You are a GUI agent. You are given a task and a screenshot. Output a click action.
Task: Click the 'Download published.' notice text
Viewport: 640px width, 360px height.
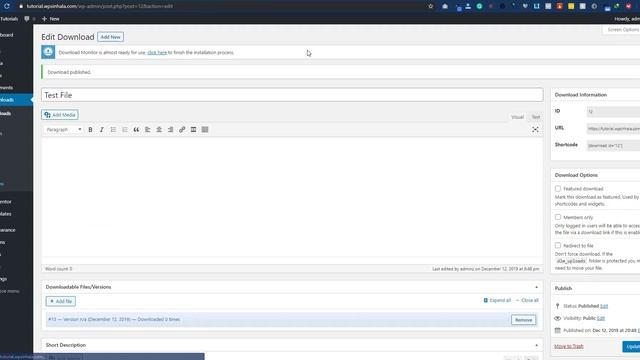pyautogui.click(x=69, y=72)
